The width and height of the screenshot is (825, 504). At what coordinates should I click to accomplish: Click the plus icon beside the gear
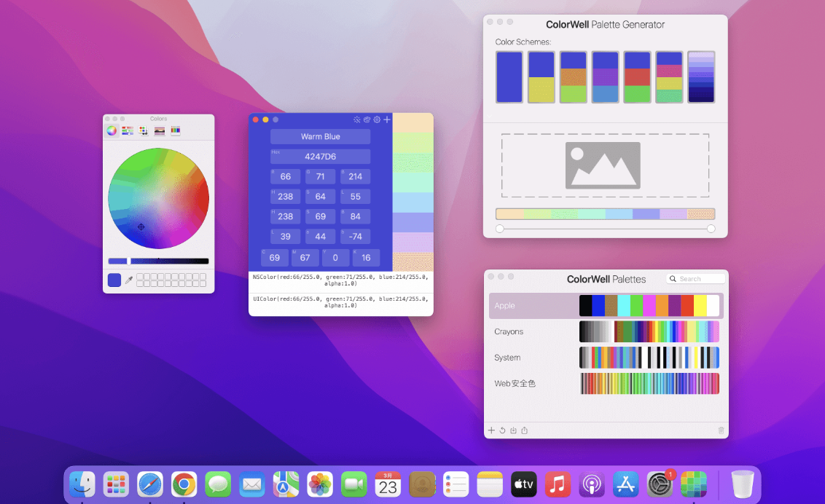click(387, 119)
